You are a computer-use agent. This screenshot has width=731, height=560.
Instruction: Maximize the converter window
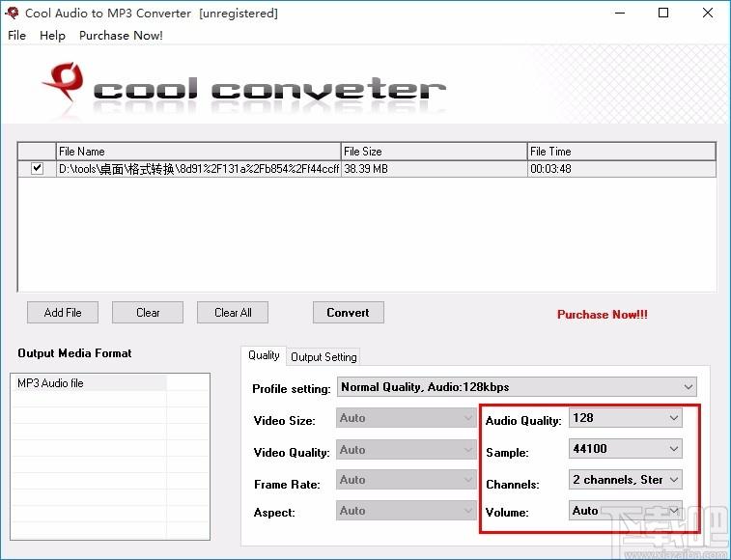click(663, 14)
